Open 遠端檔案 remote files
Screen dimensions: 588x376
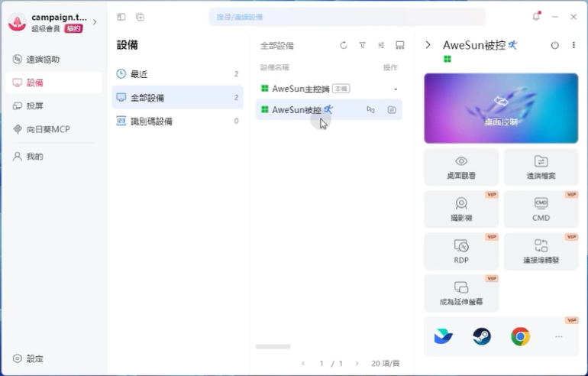point(541,167)
